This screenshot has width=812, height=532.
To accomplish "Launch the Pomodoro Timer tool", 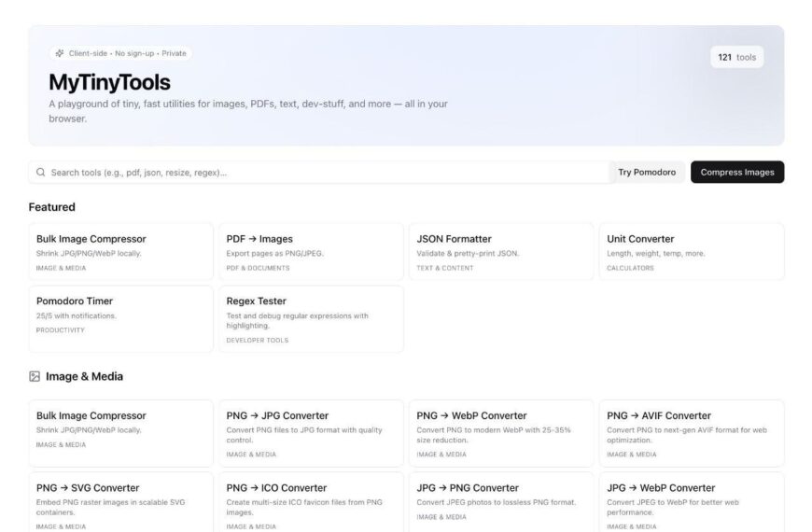I will (120, 318).
